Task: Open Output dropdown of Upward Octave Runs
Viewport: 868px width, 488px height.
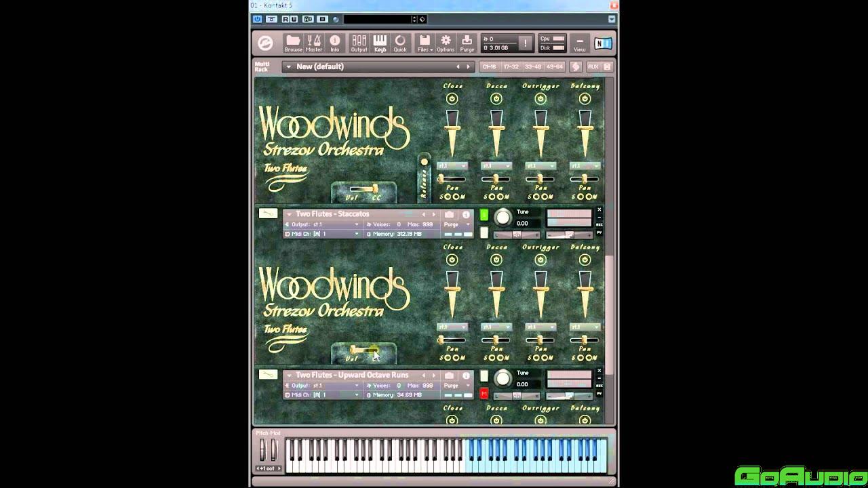Action: point(323,385)
